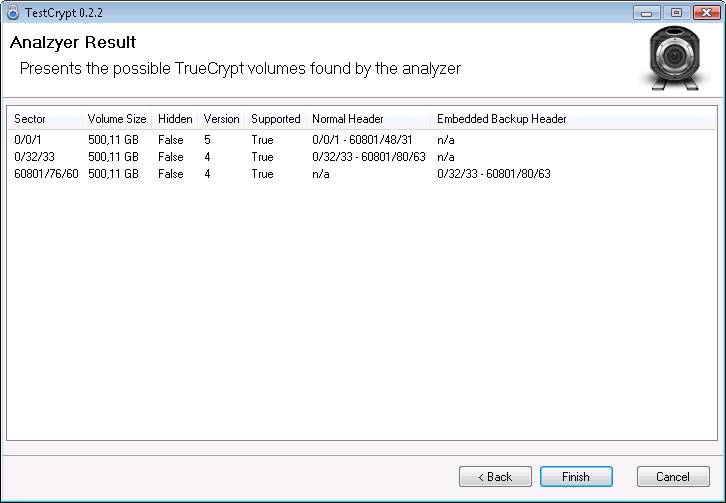Image resolution: width=726 pixels, height=503 pixels.
Task: Click embedded backup header 0/32/33 - 60801/80/63
Action: 494,174
